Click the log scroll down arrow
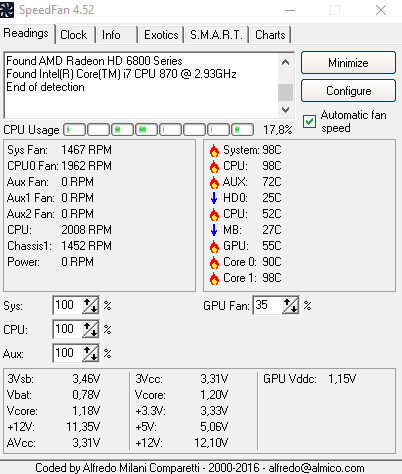Screen dimensions: 402x474 [x=286, y=109]
